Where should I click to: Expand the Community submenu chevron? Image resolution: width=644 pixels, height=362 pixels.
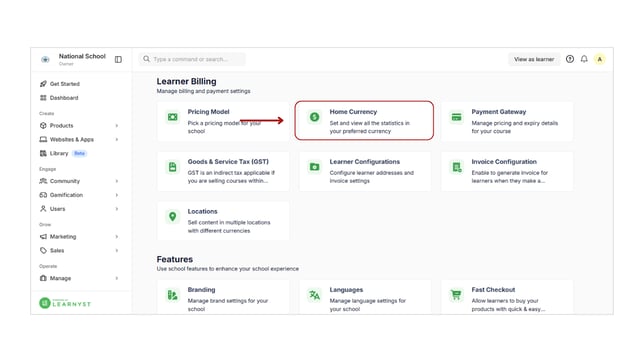point(117,181)
